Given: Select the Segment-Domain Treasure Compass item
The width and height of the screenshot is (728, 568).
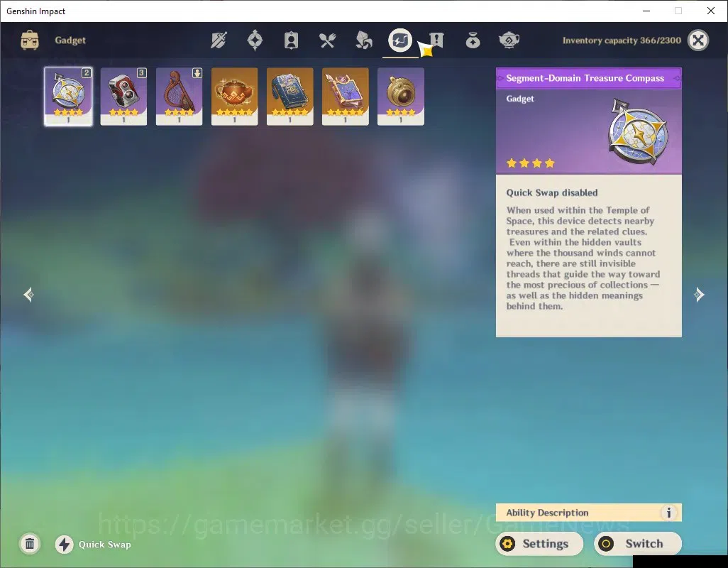Looking at the screenshot, I should 68,97.
